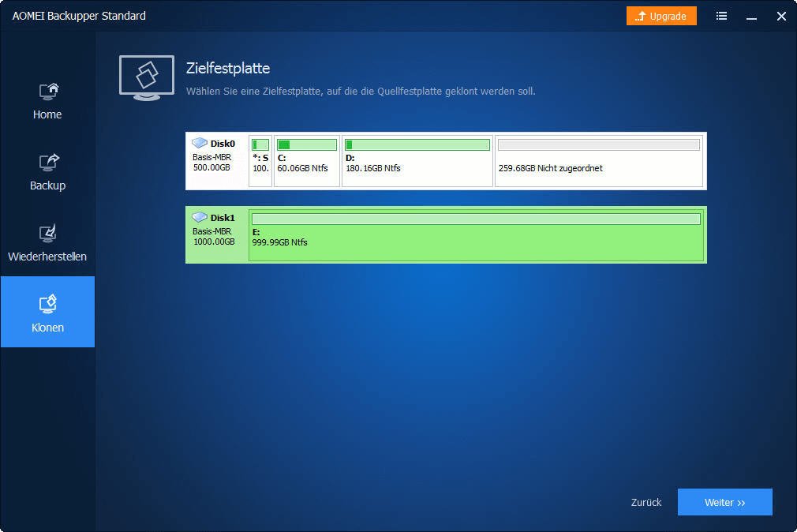Select the E: 999.99GB Ntfs partition

(477, 235)
